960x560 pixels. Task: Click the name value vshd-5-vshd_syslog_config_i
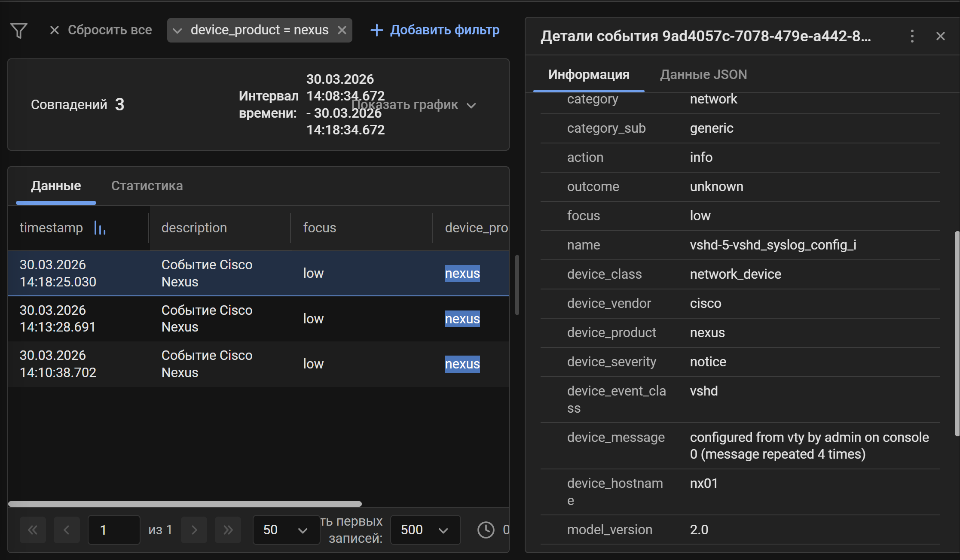773,245
